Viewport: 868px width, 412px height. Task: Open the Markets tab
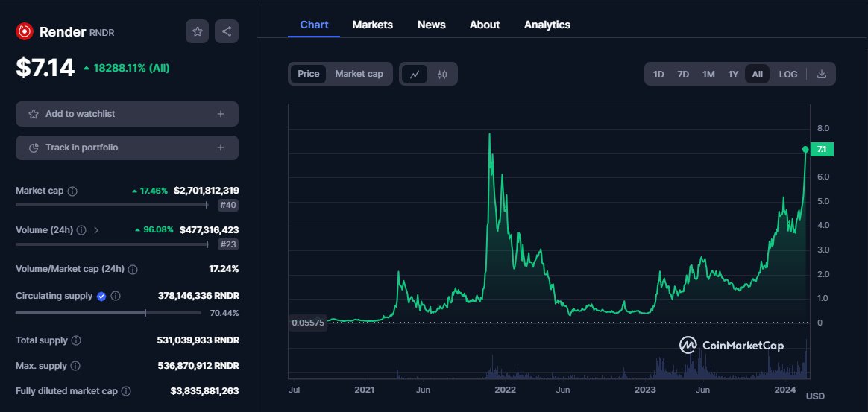pyautogui.click(x=373, y=25)
